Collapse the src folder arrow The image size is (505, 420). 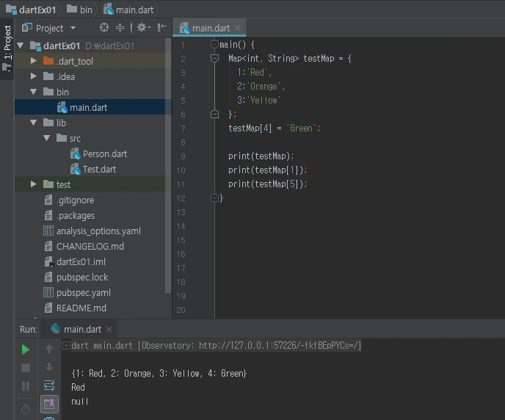tap(47, 138)
